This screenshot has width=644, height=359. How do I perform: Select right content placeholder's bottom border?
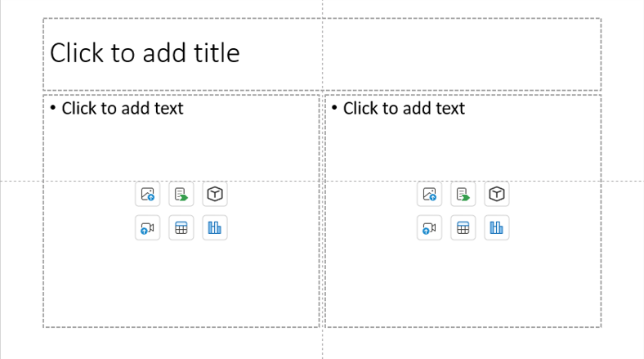463,327
